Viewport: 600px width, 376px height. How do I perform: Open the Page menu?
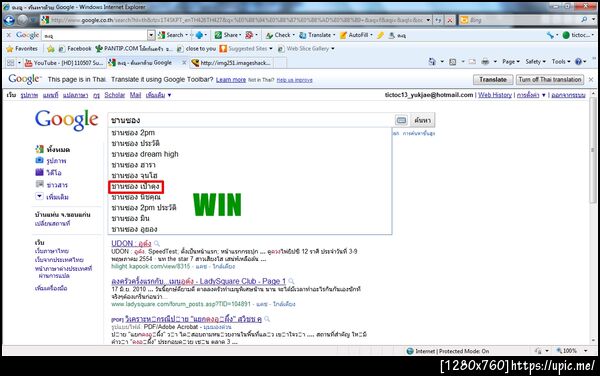point(511,62)
